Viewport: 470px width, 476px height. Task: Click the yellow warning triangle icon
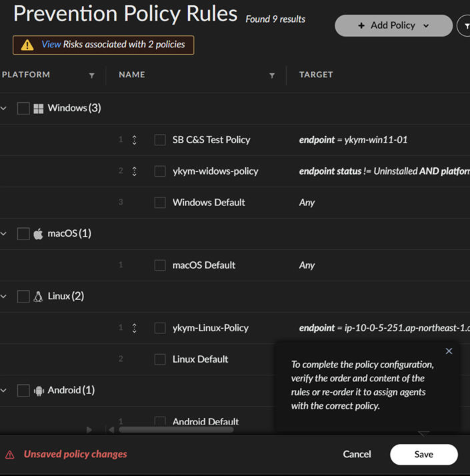point(27,45)
